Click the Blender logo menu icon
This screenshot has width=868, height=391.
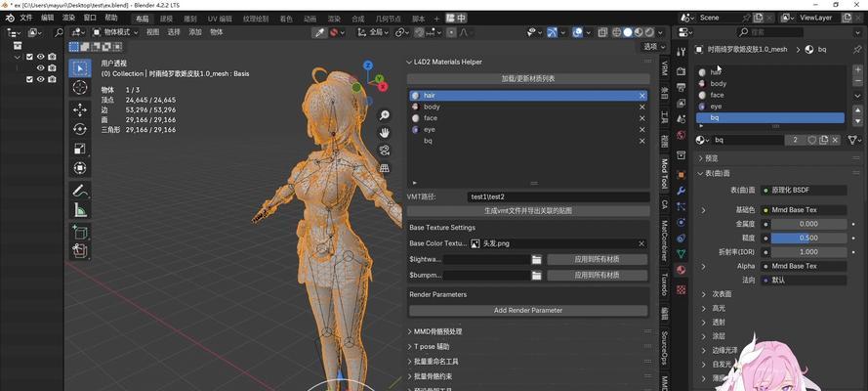click(10, 18)
